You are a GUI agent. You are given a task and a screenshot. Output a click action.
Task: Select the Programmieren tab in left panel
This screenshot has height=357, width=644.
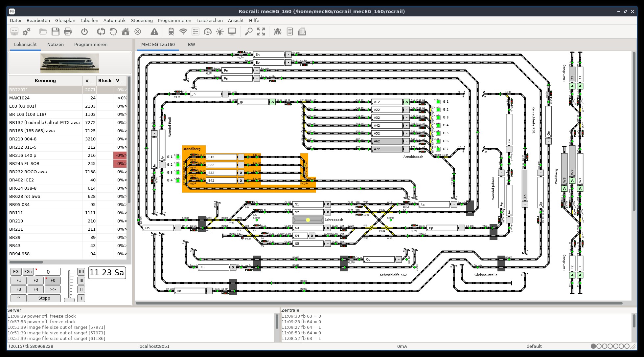coord(91,45)
